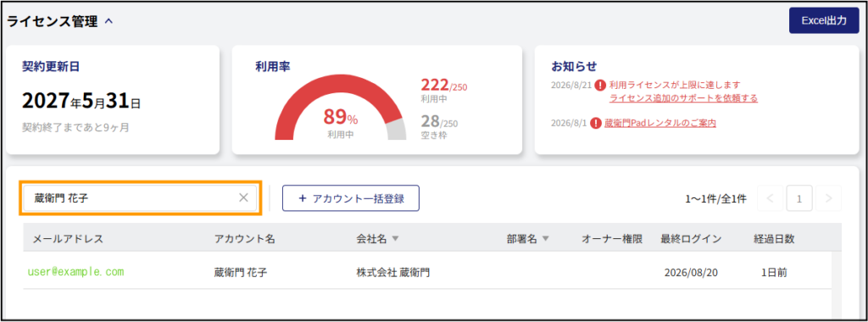Click the 利用率 heading
This screenshot has width=868, height=322.
[273, 66]
